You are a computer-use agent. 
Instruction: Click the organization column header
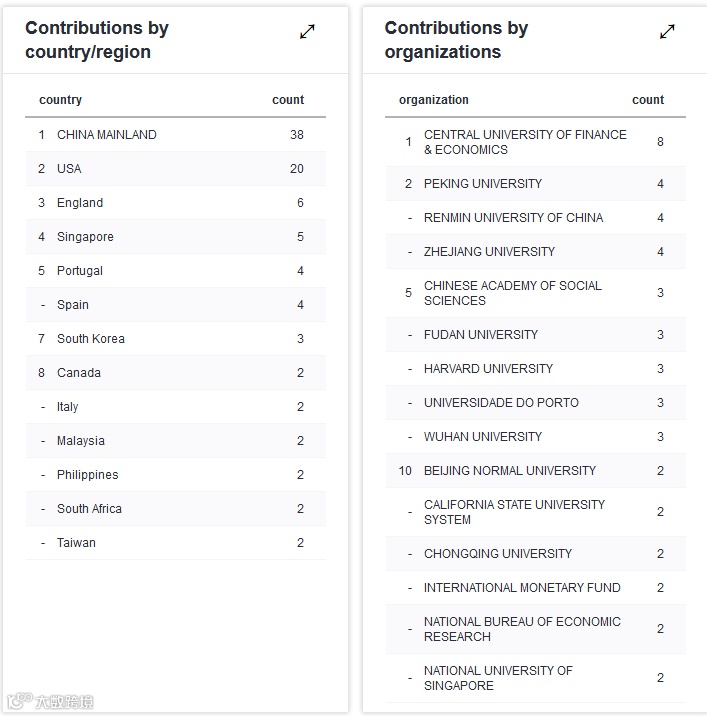(x=434, y=100)
